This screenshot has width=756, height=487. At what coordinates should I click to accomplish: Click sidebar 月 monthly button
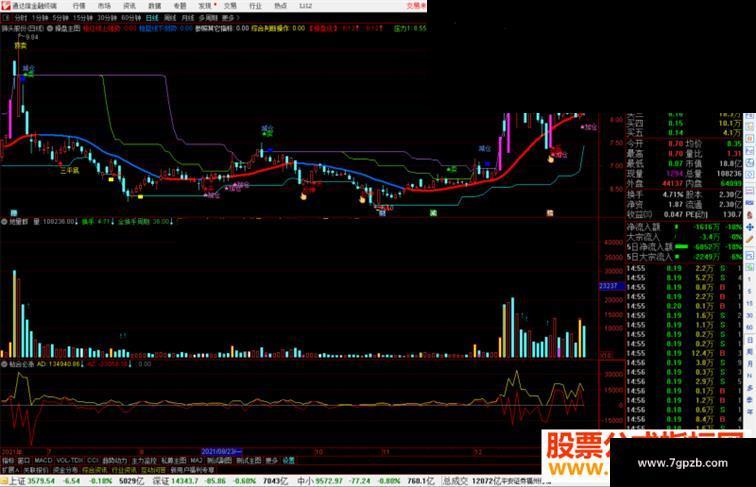[x=750, y=364]
